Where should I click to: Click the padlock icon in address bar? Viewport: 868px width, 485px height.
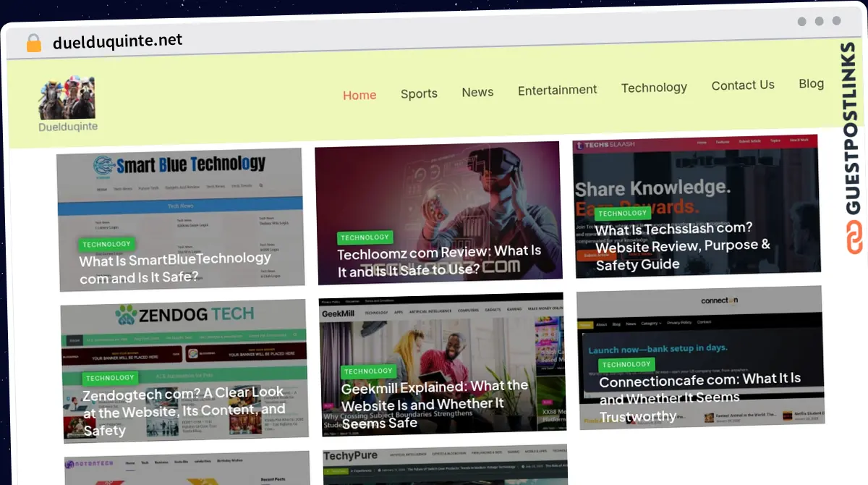pos(33,43)
